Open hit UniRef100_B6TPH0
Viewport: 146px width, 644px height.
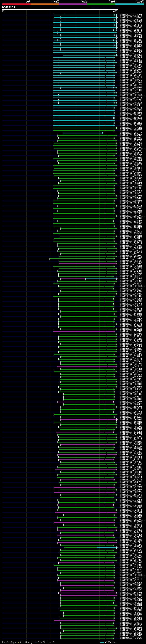(x=131, y=40)
